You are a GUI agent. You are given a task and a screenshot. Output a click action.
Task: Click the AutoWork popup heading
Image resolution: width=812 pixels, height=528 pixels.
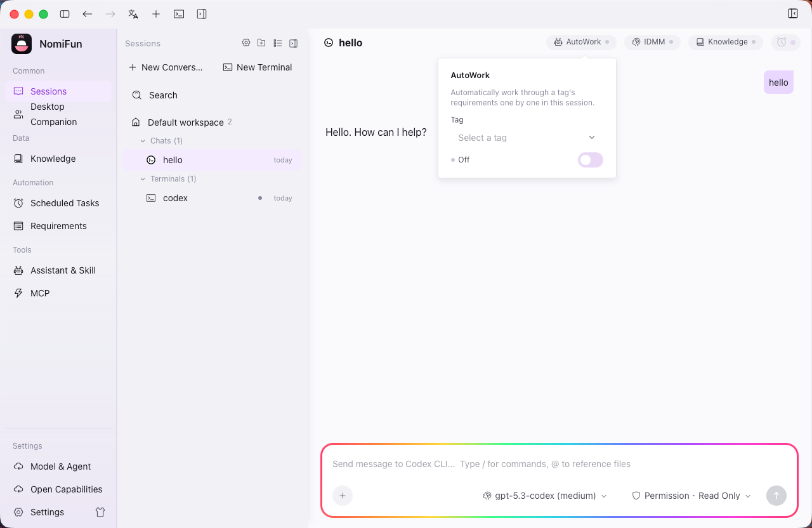[x=470, y=75]
